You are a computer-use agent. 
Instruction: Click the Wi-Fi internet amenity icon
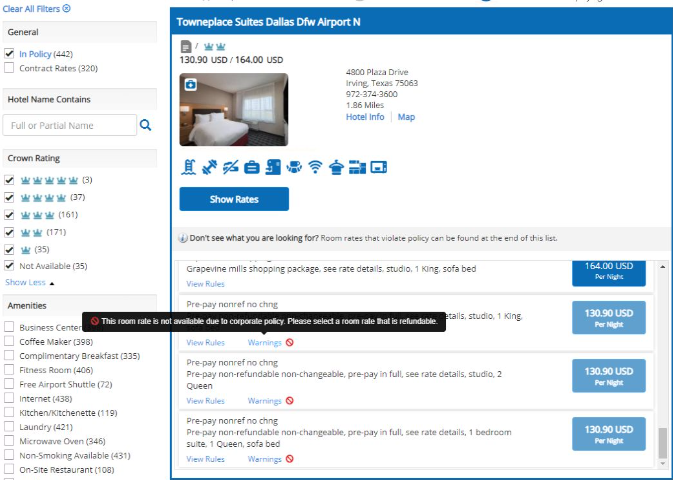315,167
